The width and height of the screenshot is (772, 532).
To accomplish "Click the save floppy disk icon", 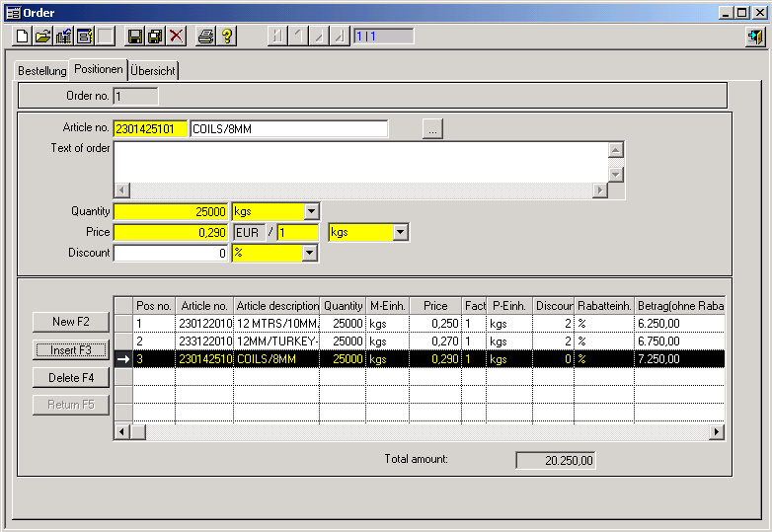I will click(135, 37).
